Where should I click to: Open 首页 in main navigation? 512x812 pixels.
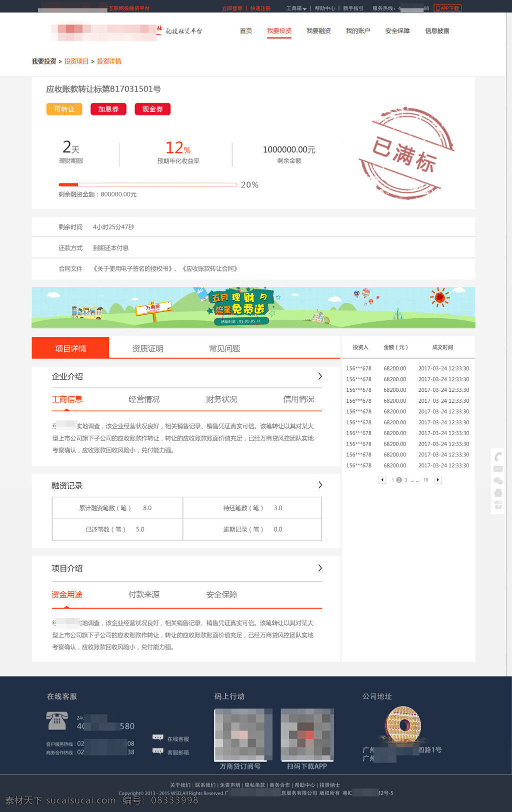coord(246,31)
